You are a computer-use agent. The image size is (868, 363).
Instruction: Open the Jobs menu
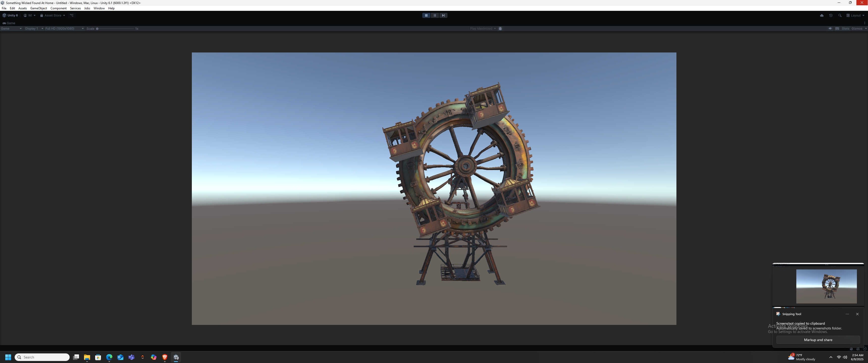point(87,8)
